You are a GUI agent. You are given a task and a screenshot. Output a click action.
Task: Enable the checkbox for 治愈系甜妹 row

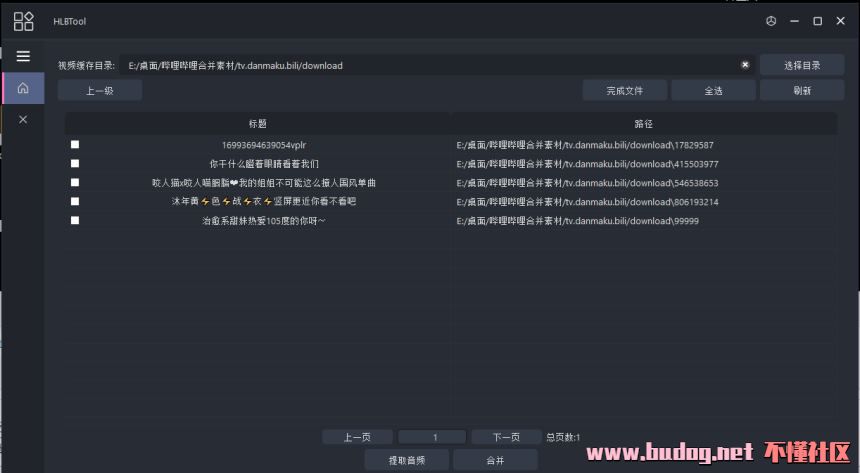click(x=75, y=220)
